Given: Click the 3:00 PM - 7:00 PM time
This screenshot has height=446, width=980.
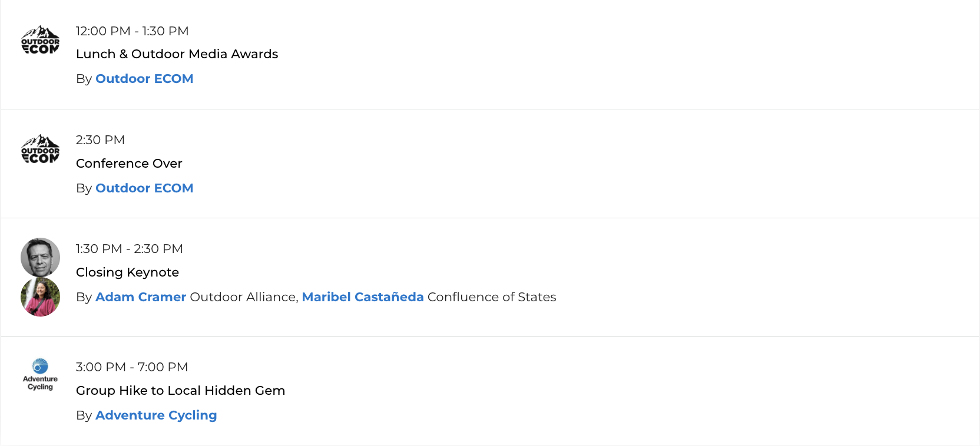Looking at the screenshot, I should (x=131, y=367).
